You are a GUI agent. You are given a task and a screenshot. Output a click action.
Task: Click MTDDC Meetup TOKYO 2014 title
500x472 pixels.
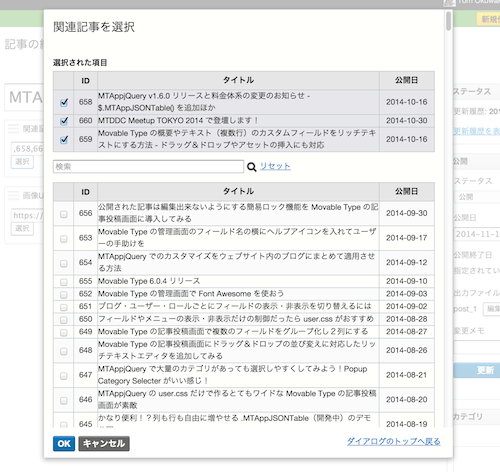click(178, 120)
